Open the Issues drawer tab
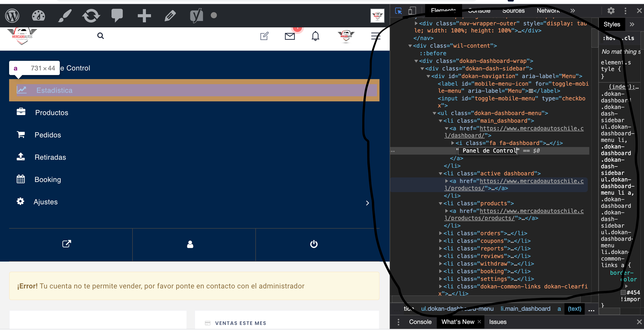This screenshot has width=644, height=331. (x=498, y=322)
